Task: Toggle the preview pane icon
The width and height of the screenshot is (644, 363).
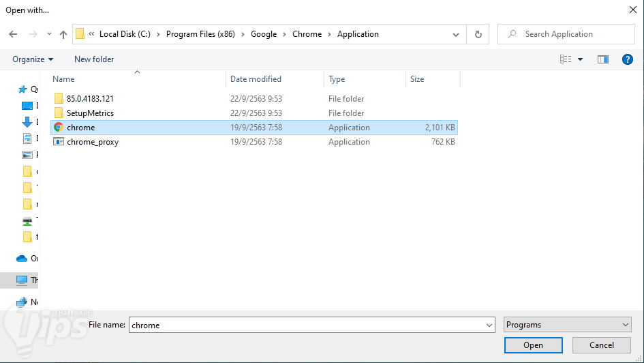Action: tap(602, 59)
